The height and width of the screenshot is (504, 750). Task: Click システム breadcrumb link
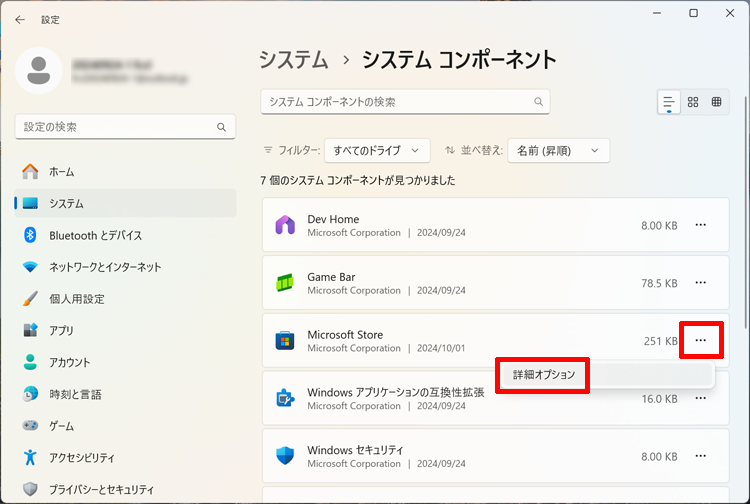click(x=293, y=59)
